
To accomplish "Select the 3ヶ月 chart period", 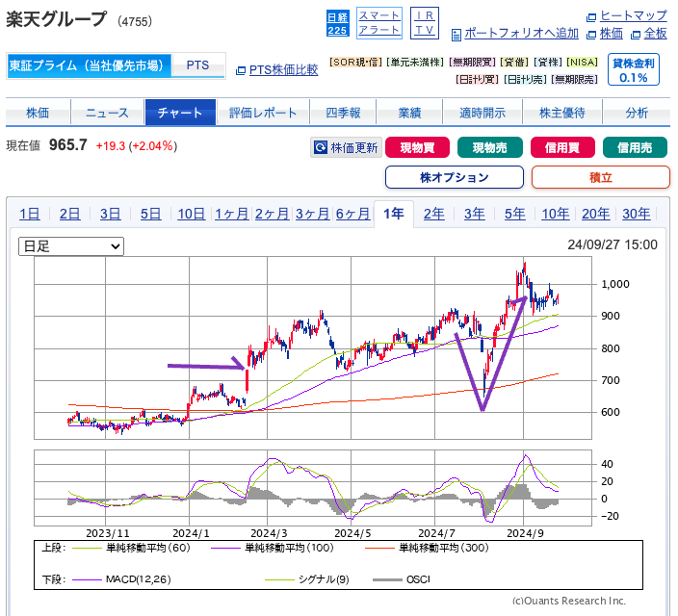I will (x=313, y=214).
